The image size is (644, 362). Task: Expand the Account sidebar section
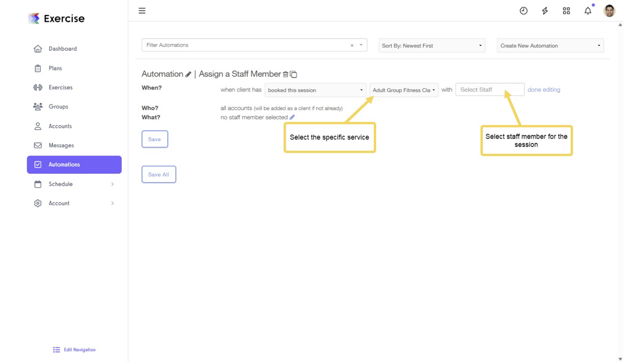[59, 203]
